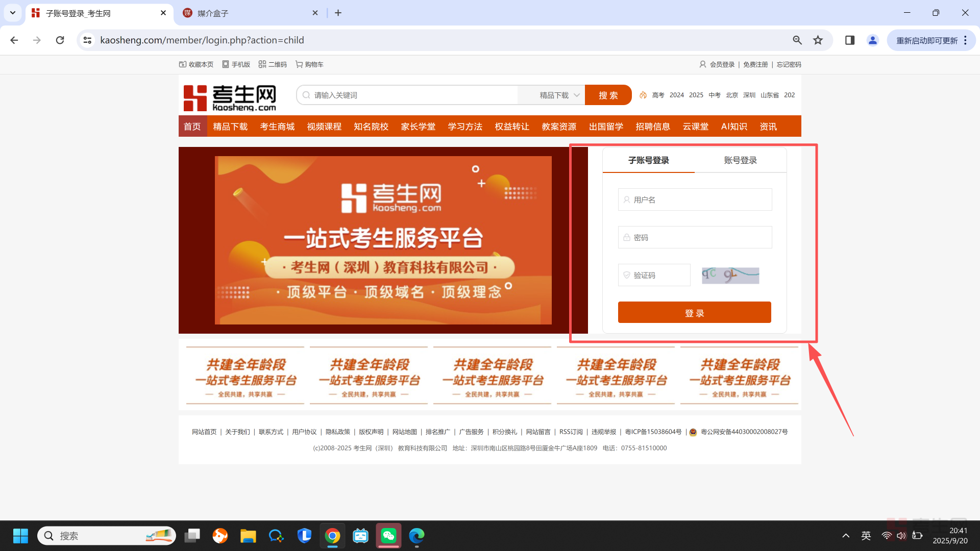
Task: Click the 用户名 input field
Action: (695, 199)
